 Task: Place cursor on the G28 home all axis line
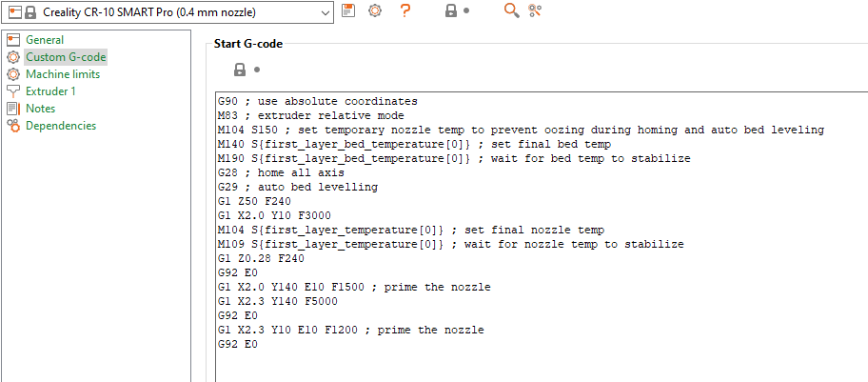click(x=276, y=172)
